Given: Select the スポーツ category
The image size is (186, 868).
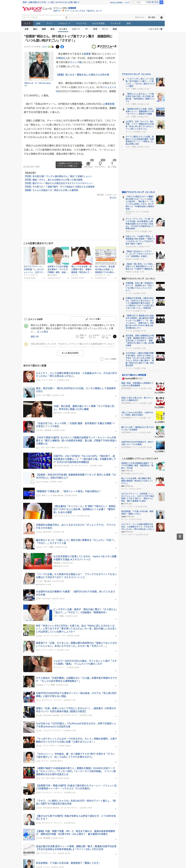Looking at the screenshot, I should click(76, 29).
